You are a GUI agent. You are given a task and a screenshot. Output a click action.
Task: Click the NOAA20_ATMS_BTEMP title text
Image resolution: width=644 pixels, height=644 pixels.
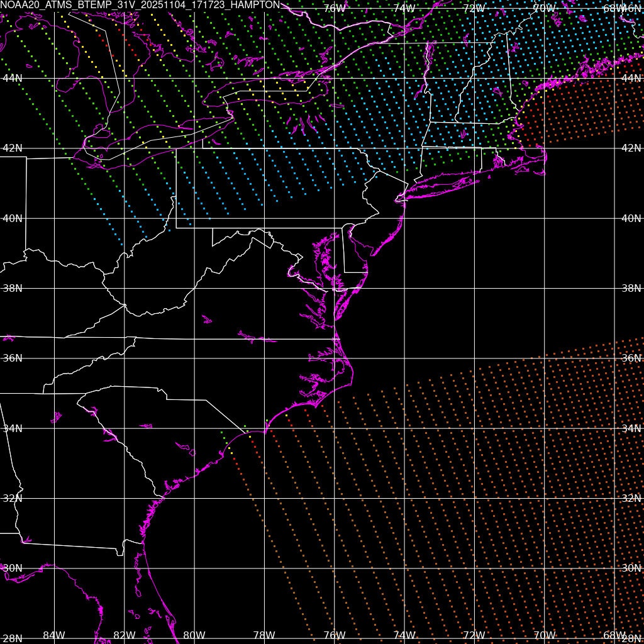tap(140, 5)
